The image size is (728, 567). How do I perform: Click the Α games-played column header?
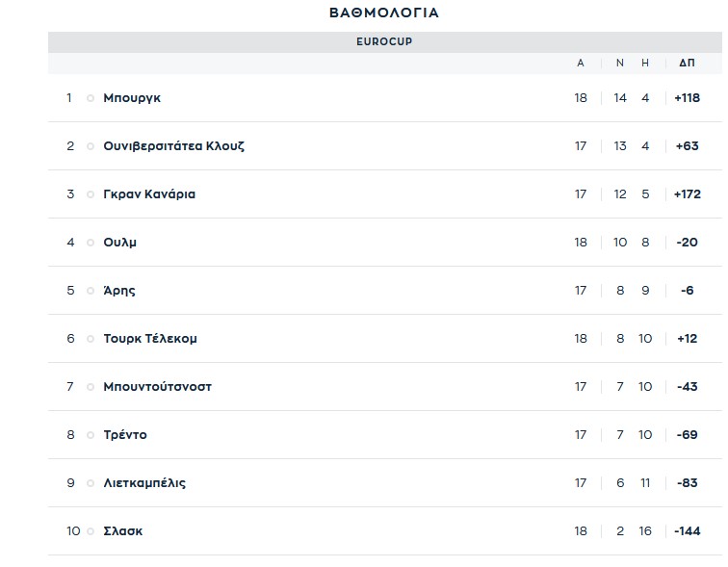click(x=581, y=64)
